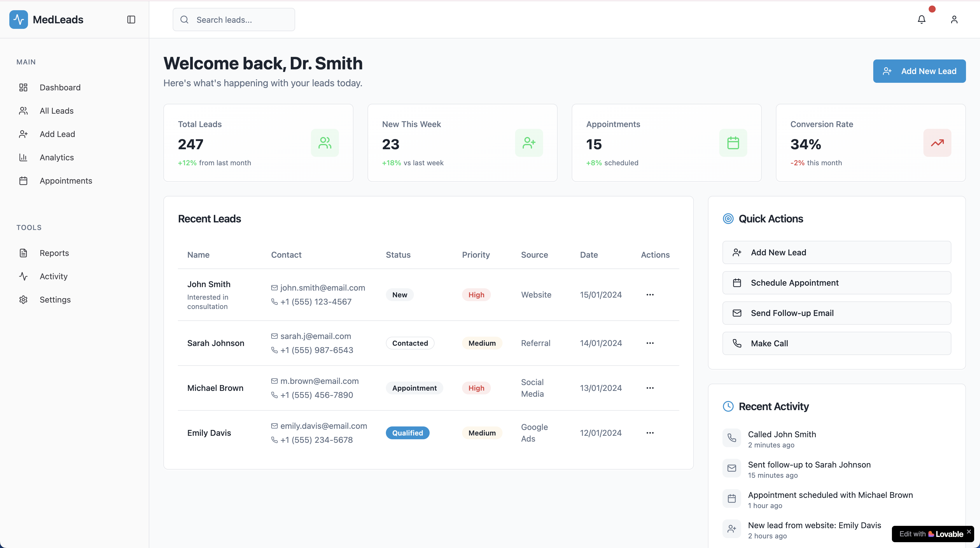Close the Edit with Lovable badge

(969, 531)
